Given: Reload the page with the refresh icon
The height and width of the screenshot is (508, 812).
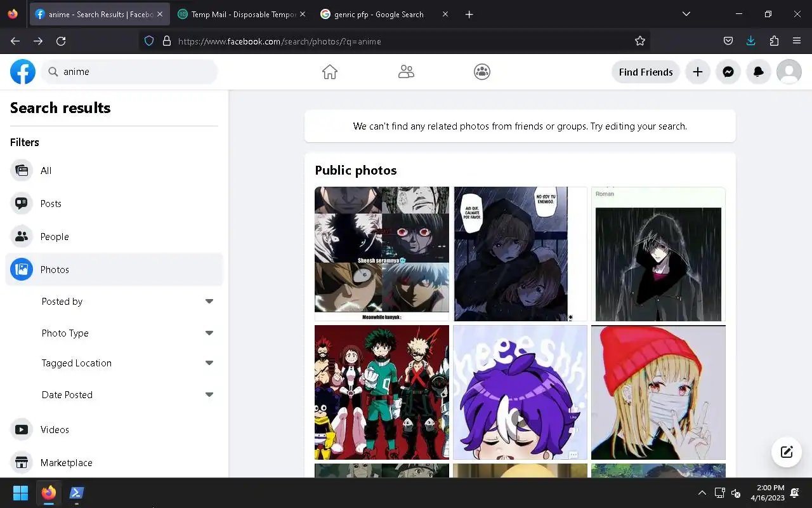Looking at the screenshot, I should tap(61, 41).
